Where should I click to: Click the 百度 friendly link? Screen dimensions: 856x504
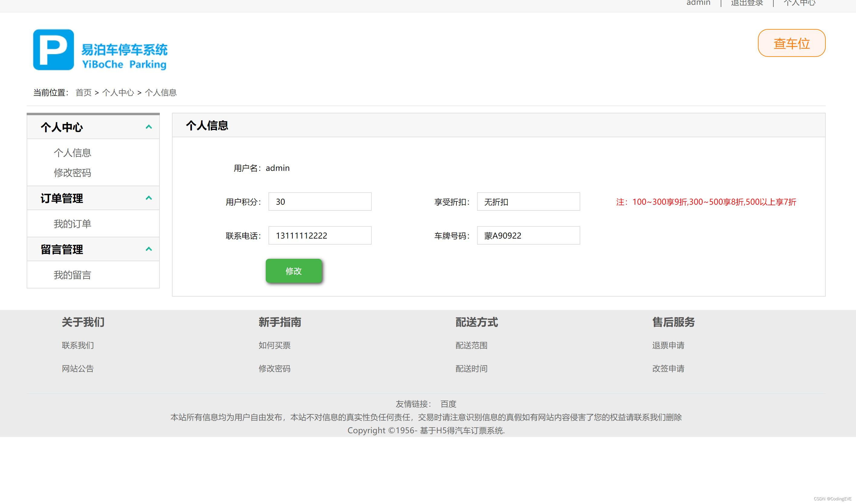pyautogui.click(x=448, y=404)
